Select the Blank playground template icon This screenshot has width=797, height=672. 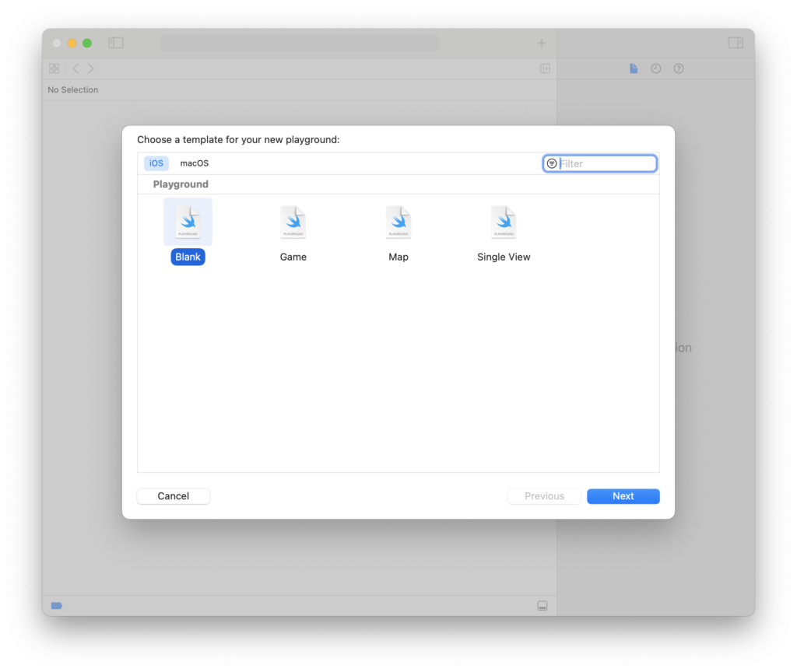click(188, 222)
